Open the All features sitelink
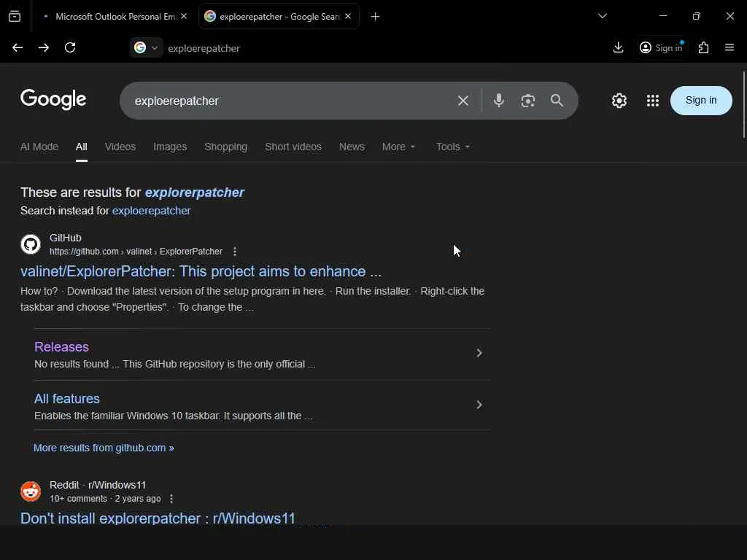The image size is (747, 560). 66,399
